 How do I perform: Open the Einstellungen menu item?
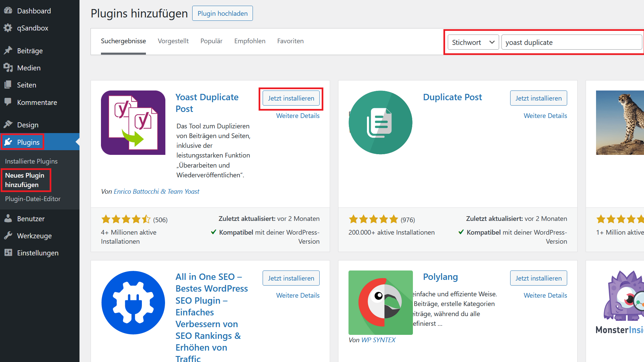[40, 253]
